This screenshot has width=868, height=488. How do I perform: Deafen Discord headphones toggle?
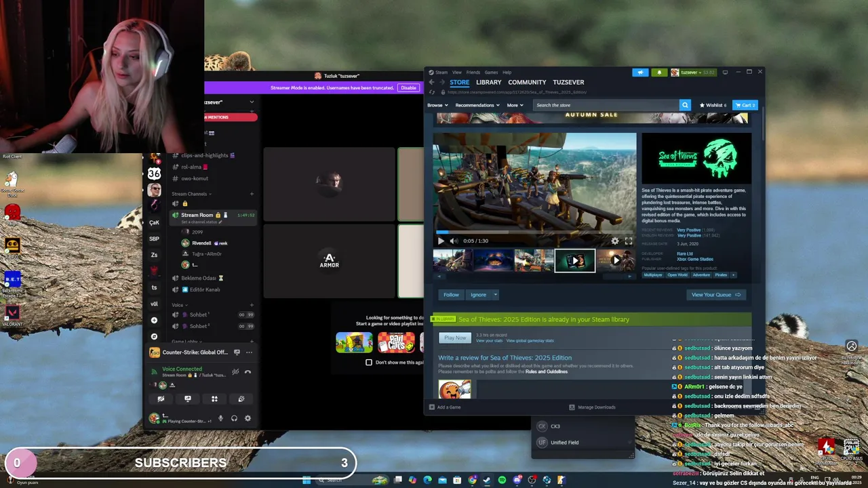(x=234, y=418)
